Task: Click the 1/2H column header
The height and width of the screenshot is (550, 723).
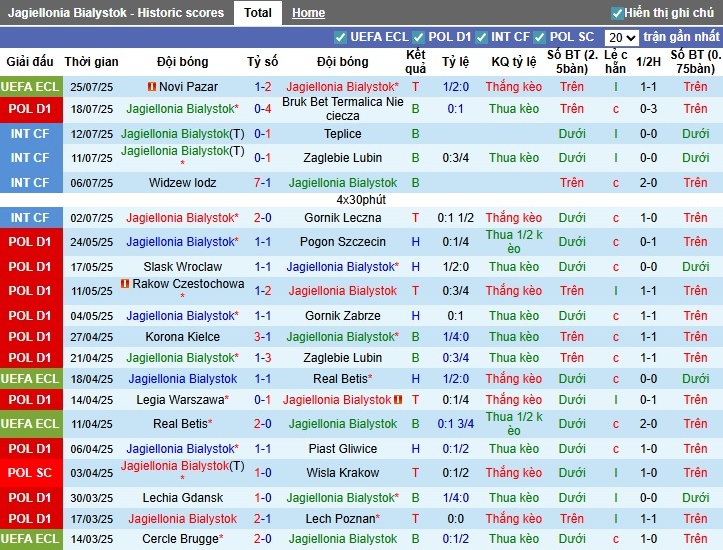Action: pyautogui.click(x=648, y=61)
